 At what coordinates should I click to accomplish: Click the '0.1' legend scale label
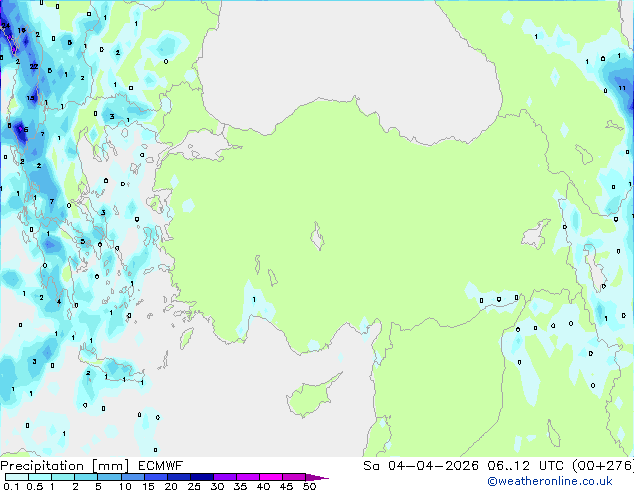coord(11,486)
